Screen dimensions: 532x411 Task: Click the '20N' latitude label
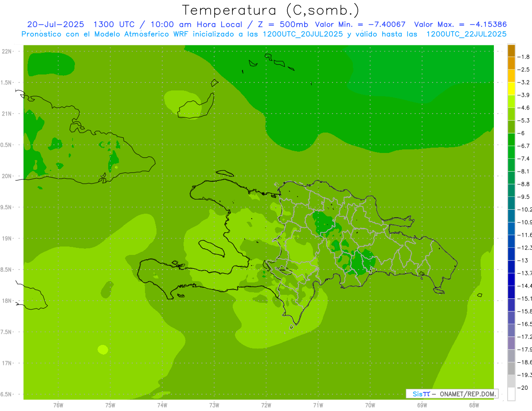click(x=7, y=176)
